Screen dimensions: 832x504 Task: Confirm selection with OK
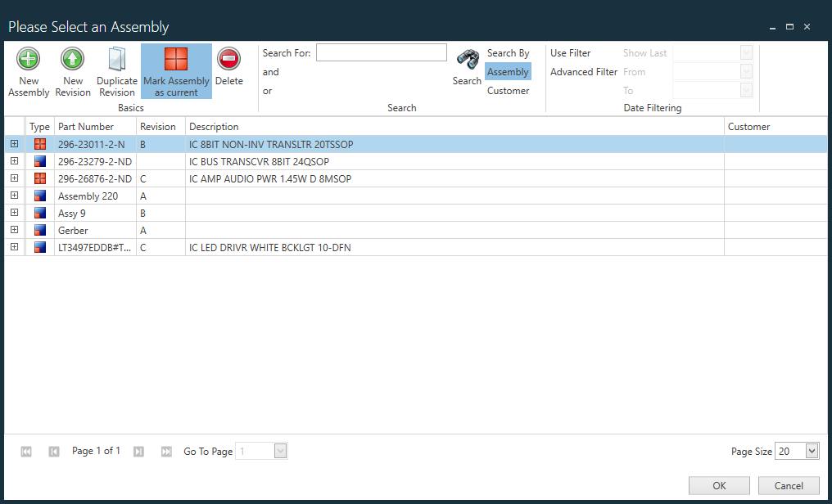(x=718, y=485)
